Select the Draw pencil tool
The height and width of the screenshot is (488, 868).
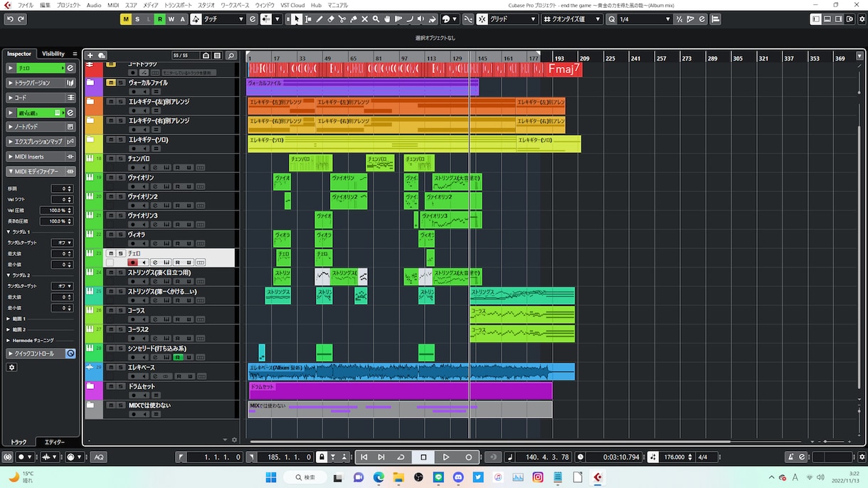click(319, 19)
